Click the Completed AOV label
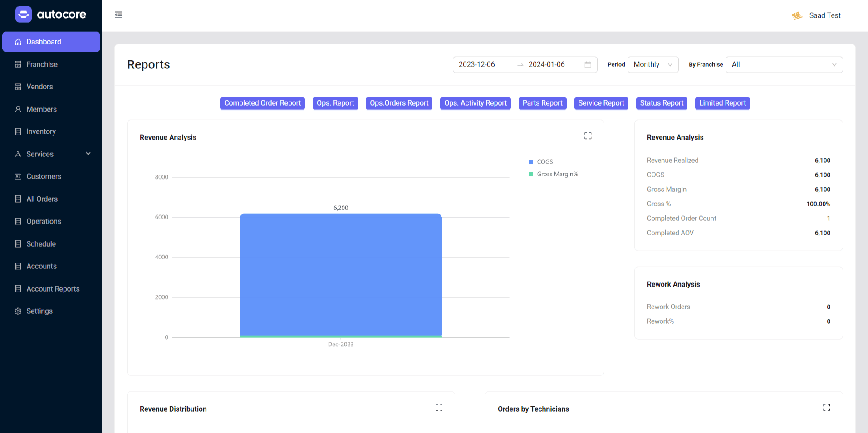This screenshot has width=868, height=433. [x=670, y=233]
